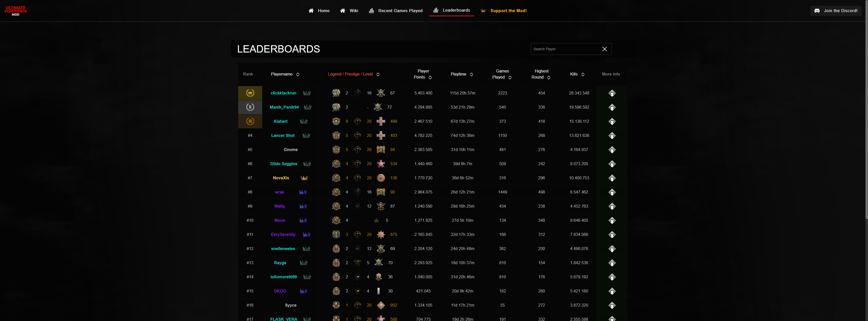Click the second-place silver rank badge
The width and height of the screenshot is (868, 321).
[x=250, y=107]
